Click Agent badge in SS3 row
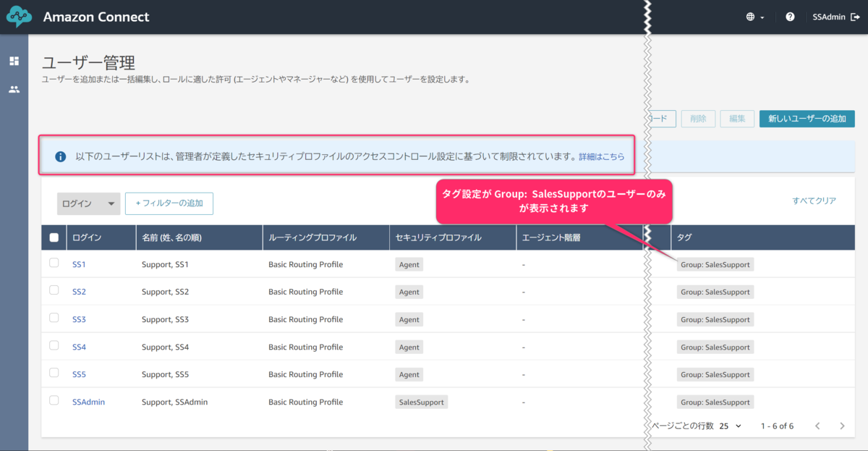Screen dimensions: 868x451 click(409, 319)
